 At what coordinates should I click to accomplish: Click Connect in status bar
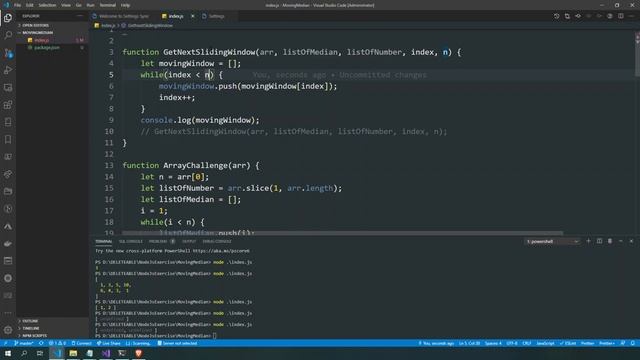(x=82, y=343)
